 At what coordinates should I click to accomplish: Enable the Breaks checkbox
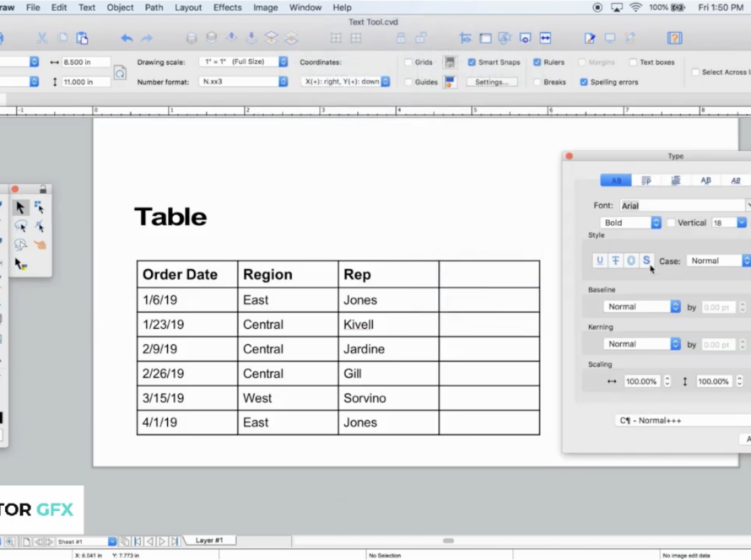coord(537,83)
